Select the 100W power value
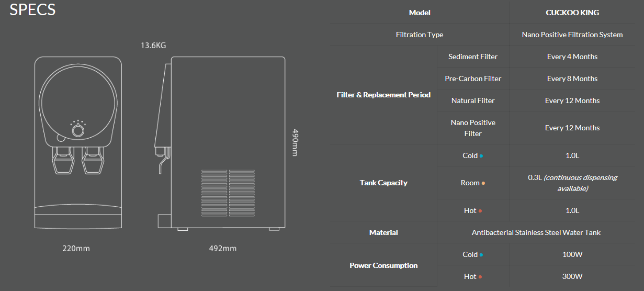This screenshot has height=291, width=644. [x=572, y=254]
